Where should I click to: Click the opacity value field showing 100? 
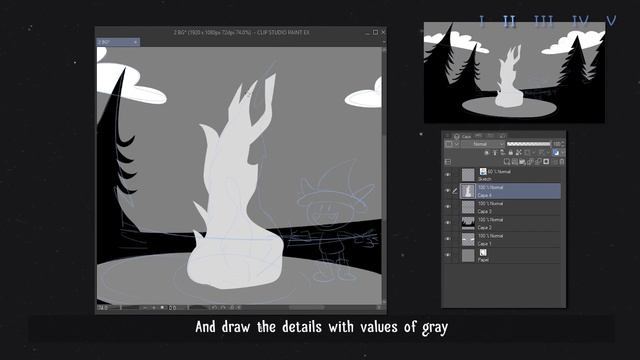coord(556,144)
